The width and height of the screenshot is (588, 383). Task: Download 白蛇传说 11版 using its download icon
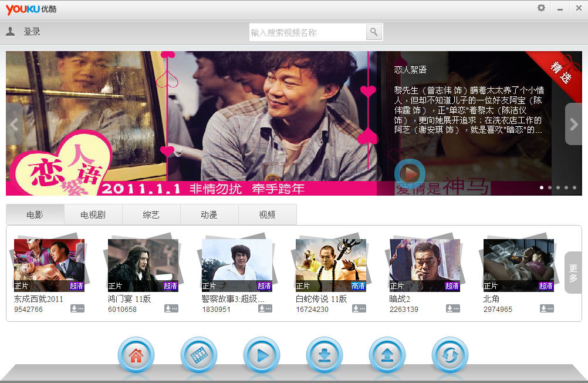tap(359, 309)
